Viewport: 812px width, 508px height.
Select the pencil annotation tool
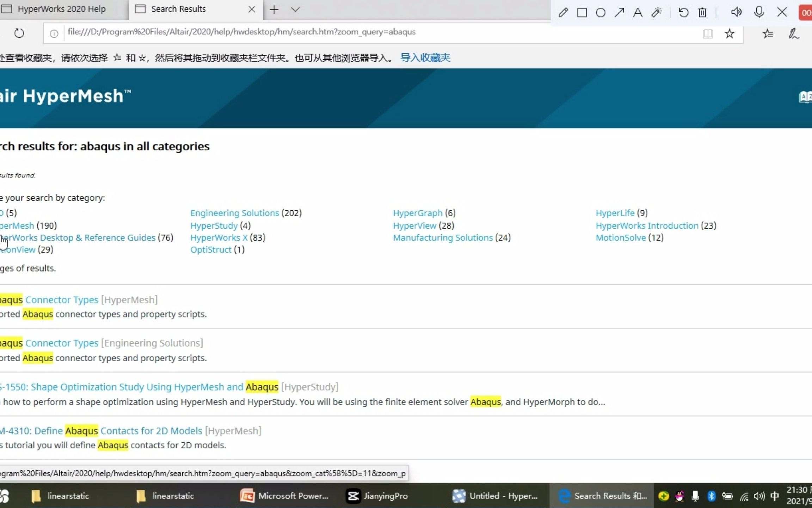[x=563, y=13]
